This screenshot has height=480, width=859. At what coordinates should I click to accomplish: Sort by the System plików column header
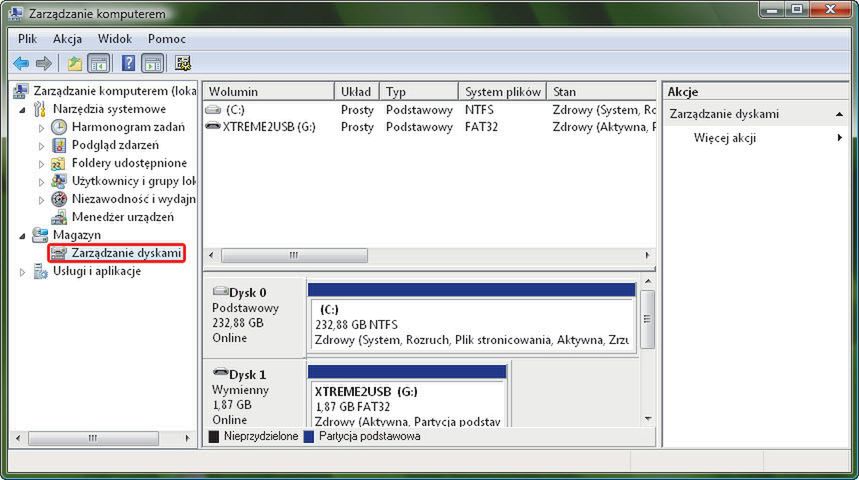tap(502, 92)
